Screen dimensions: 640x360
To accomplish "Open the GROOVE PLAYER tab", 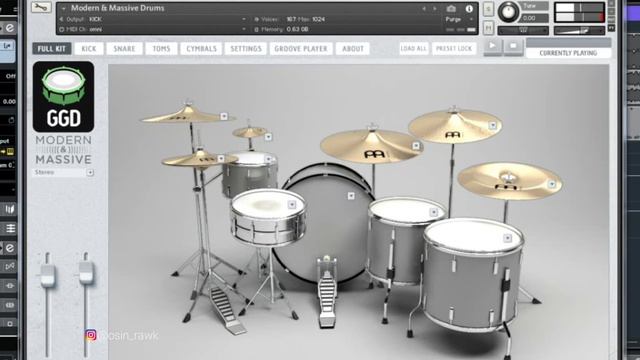I will 301,49.
